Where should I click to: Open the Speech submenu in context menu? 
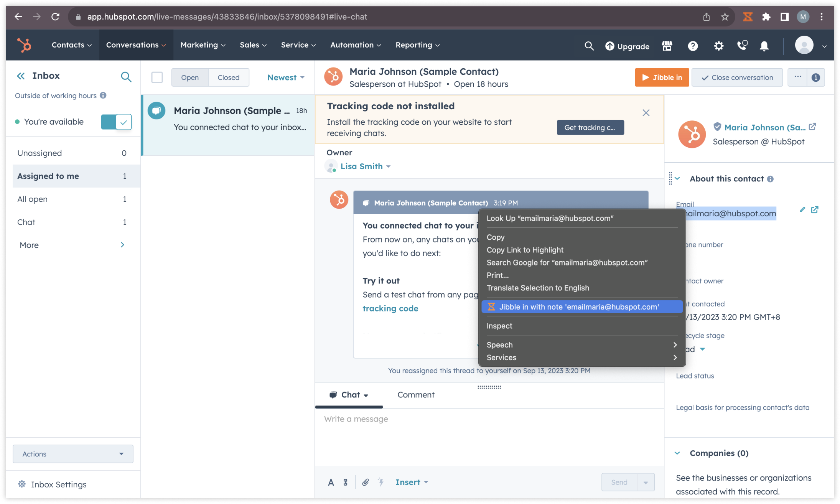(x=582, y=345)
